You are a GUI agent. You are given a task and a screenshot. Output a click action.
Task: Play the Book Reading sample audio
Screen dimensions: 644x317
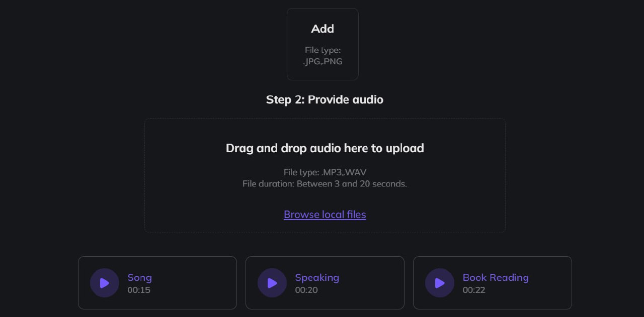(x=439, y=283)
